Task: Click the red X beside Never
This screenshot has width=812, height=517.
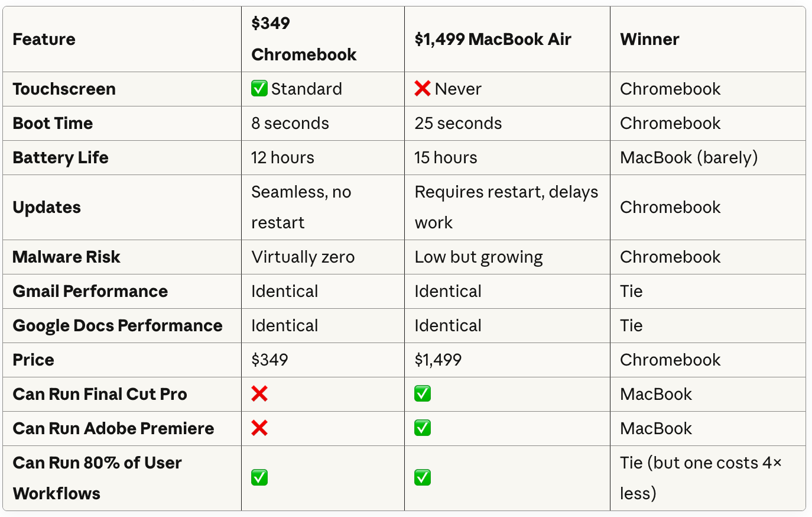Action: click(423, 89)
